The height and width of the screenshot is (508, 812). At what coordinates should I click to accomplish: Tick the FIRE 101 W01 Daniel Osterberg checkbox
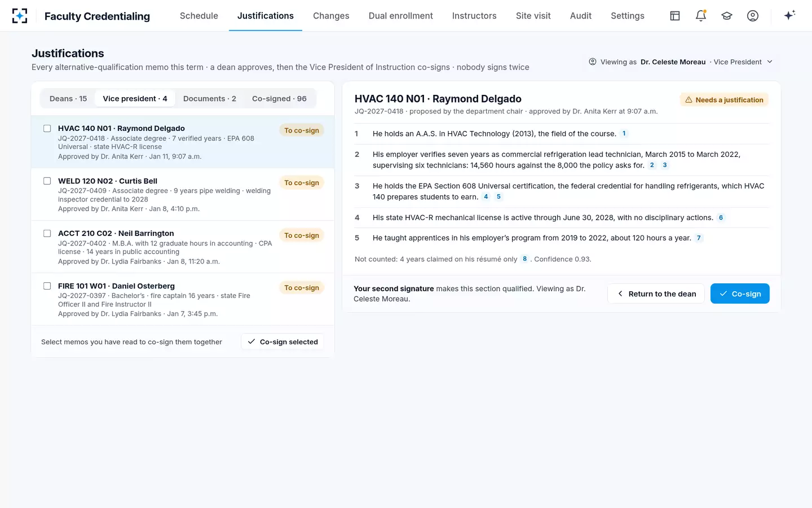tap(47, 286)
